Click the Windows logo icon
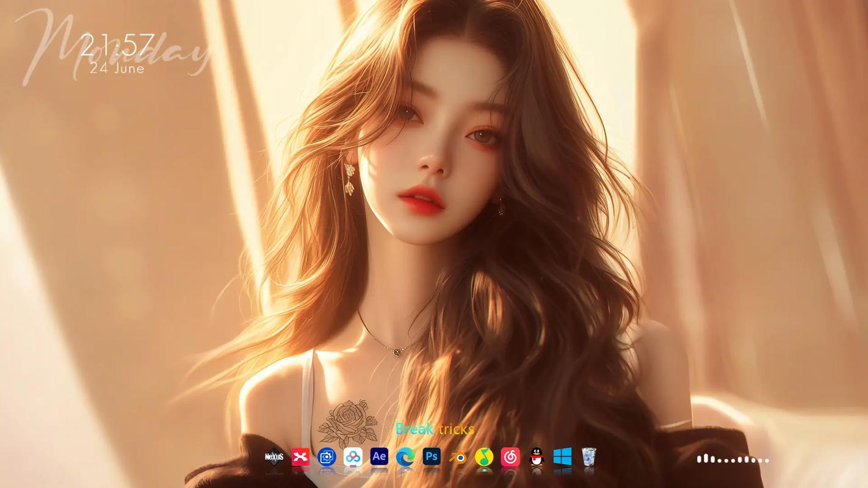 [563, 456]
